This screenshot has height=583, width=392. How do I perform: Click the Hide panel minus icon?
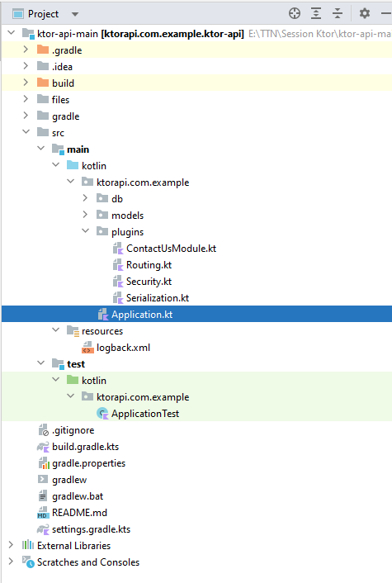386,13
